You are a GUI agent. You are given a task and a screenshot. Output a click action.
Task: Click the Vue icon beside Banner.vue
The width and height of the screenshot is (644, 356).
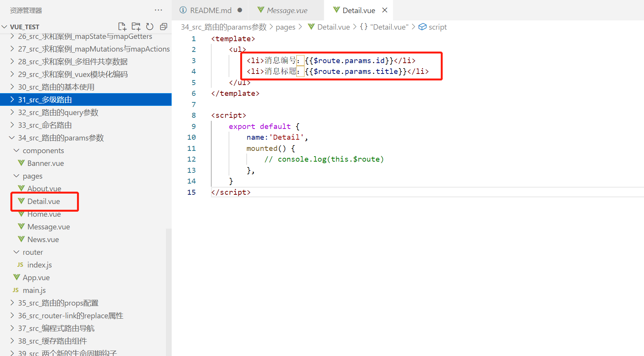(21, 163)
